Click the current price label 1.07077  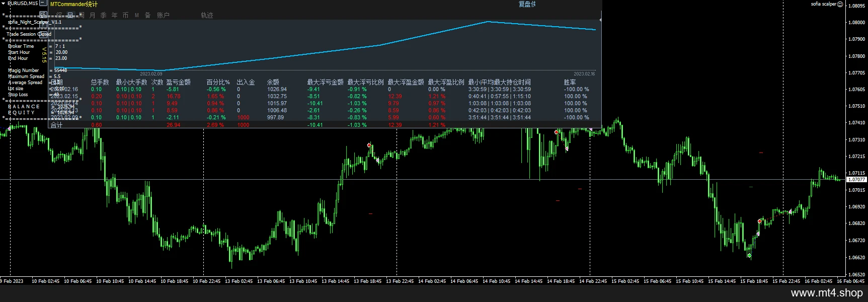click(856, 179)
